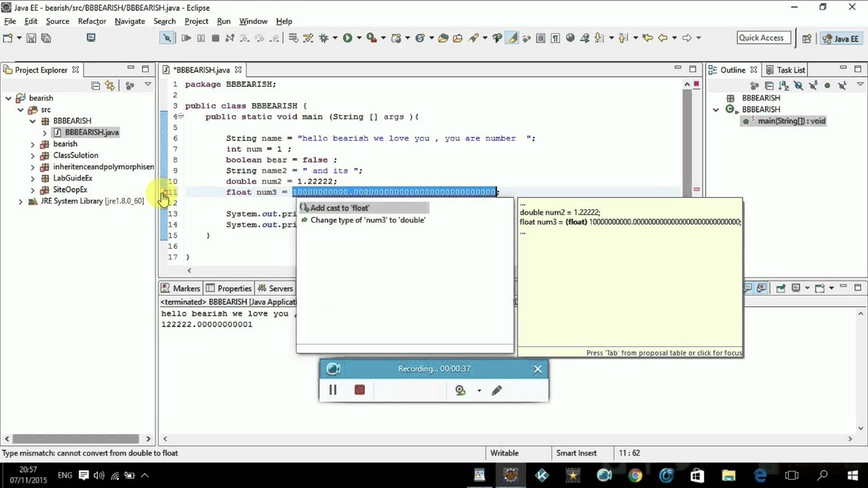Apply 'Add cast to float' quick fix
The width and height of the screenshot is (868, 488).
(339, 208)
